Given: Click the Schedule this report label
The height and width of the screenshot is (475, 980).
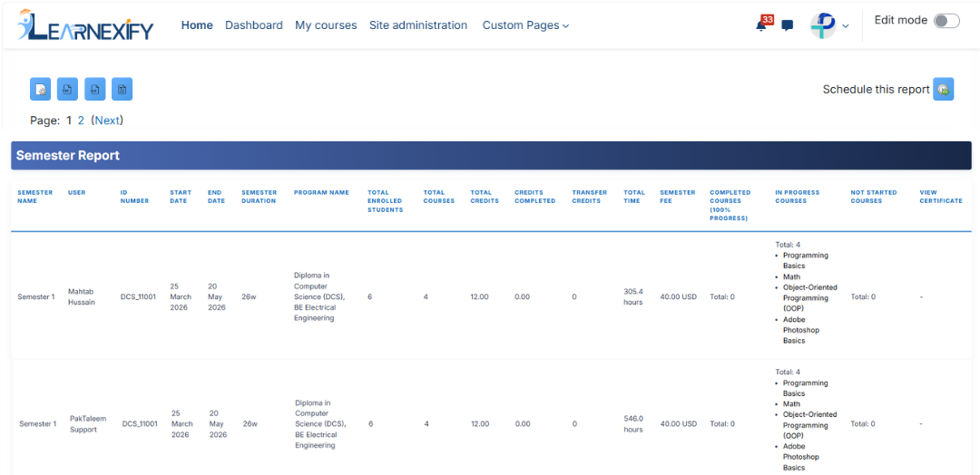Looking at the screenshot, I should [876, 89].
